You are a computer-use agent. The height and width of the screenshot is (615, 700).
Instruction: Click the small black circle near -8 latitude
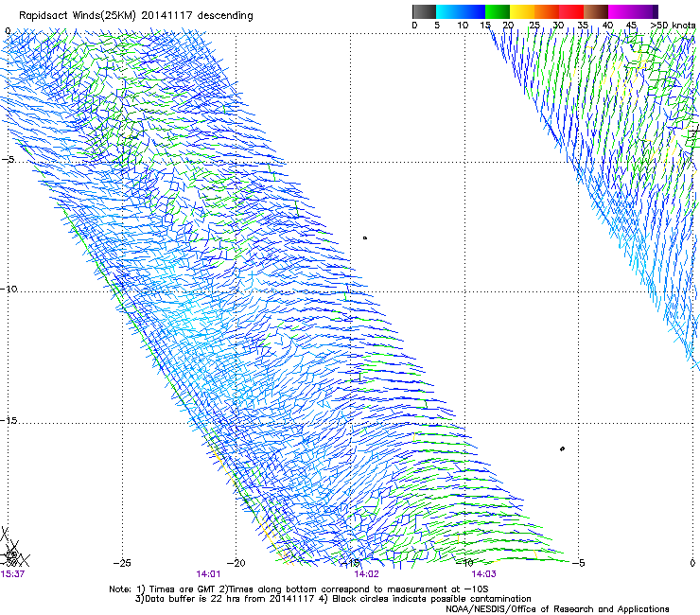[x=365, y=238]
